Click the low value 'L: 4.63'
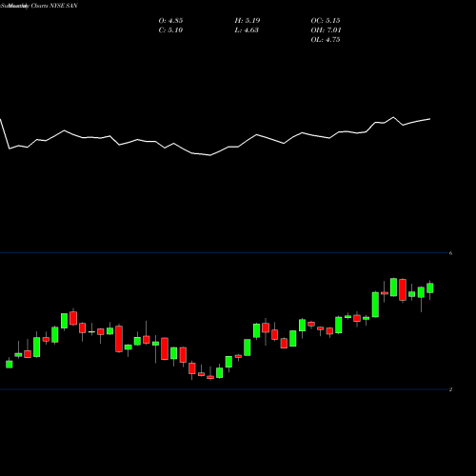This screenshot has height=476, width=476. [247, 30]
